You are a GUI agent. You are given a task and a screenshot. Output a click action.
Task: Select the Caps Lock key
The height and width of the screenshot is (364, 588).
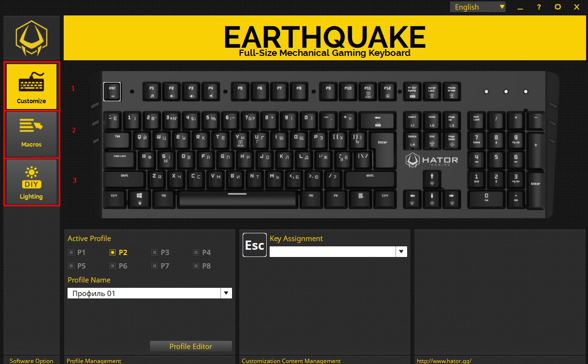click(120, 160)
